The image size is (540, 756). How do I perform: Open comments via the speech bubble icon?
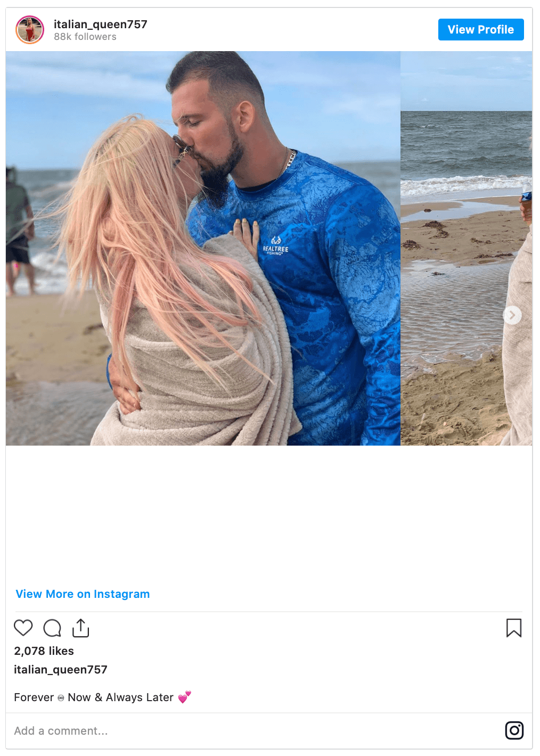[x=52, y=628]
